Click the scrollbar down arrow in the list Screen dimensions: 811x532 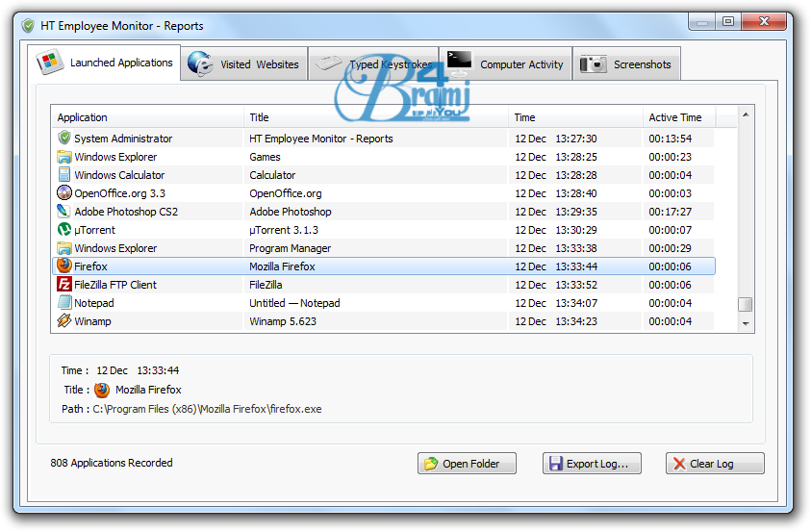coord(746,325)
